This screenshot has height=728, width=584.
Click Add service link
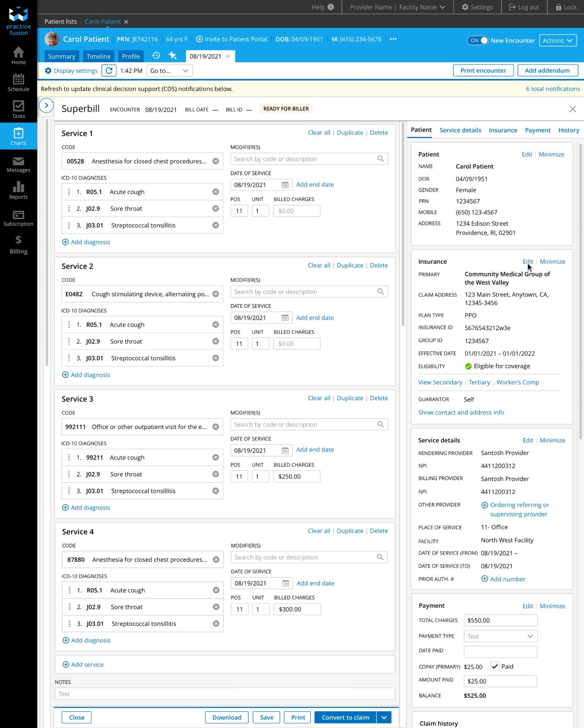coord(83,665)
